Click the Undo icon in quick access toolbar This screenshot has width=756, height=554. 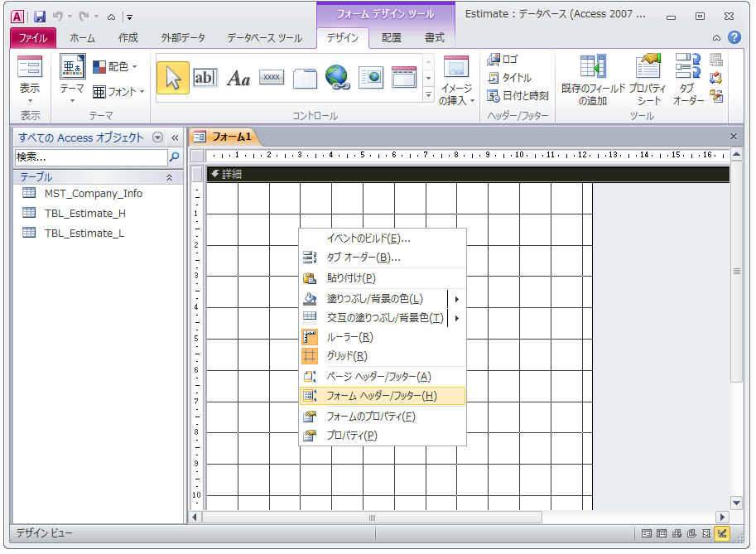pyautogui.click(x=57, y=17)
